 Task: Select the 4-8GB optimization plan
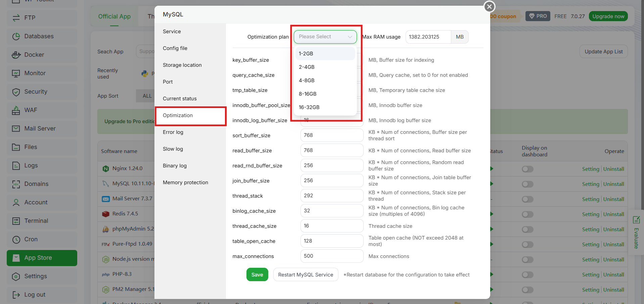325,80
